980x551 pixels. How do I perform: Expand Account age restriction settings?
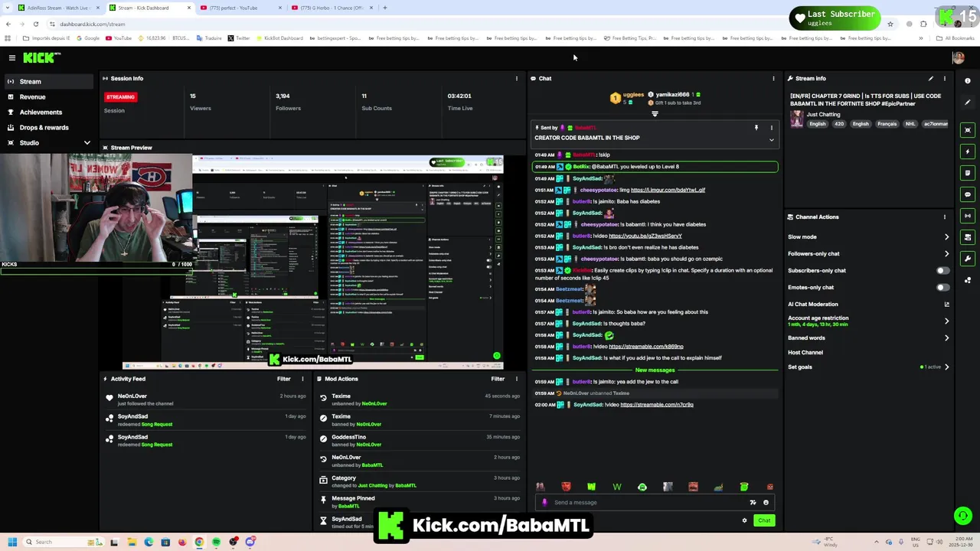click(946, 321)
